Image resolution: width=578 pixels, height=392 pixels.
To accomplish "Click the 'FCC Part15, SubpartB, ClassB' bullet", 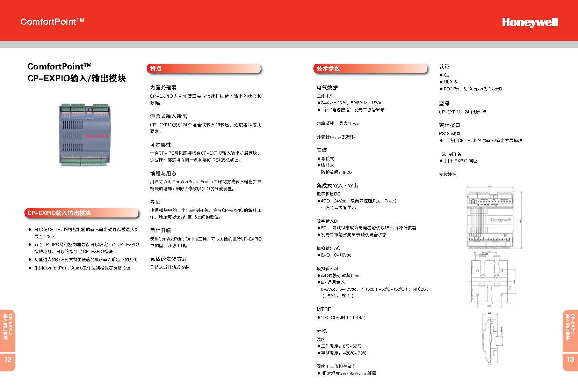I will 471,89.
